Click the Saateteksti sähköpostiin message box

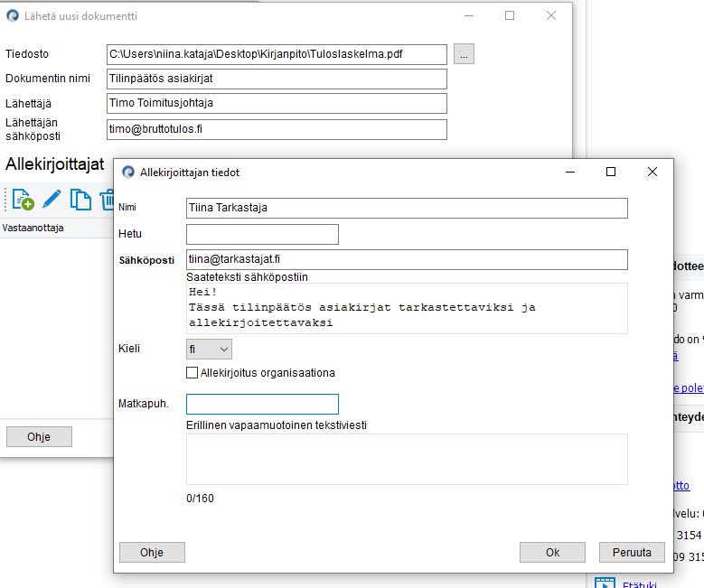(x=407, y=308)
